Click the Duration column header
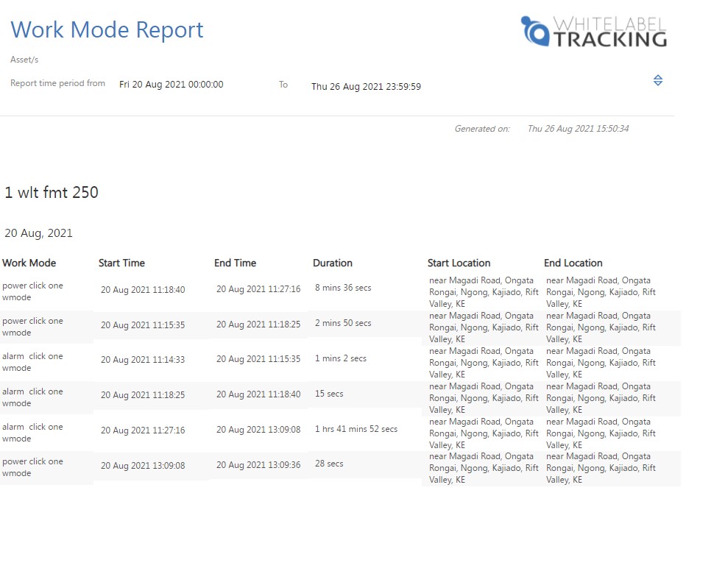The image size is (728, 585). (x=333, y=263)
